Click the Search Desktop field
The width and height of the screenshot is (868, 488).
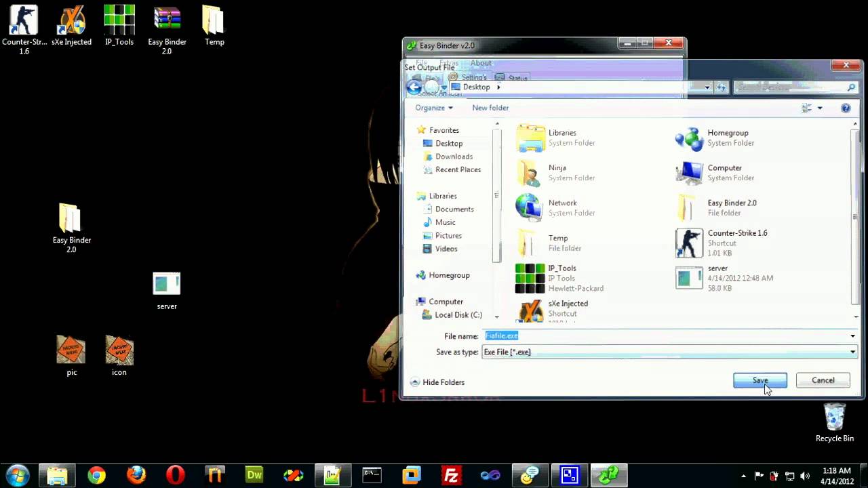point(795,87)
